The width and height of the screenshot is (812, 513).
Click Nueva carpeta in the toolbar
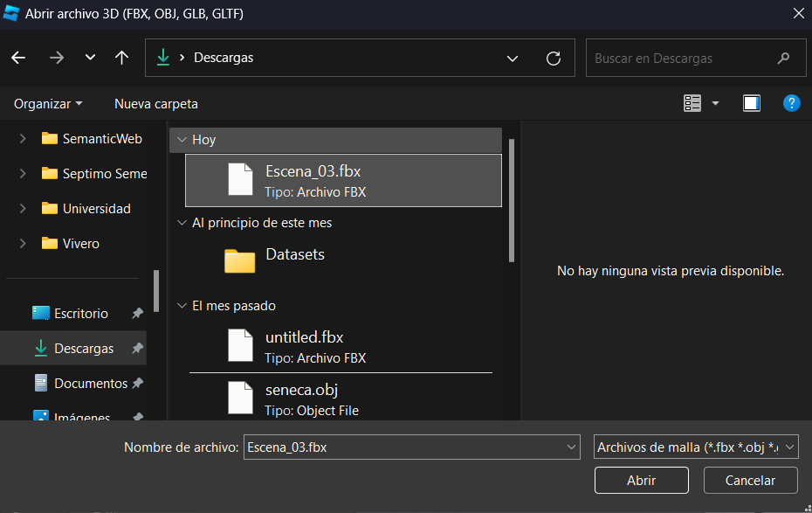click(x=156, y=103)
